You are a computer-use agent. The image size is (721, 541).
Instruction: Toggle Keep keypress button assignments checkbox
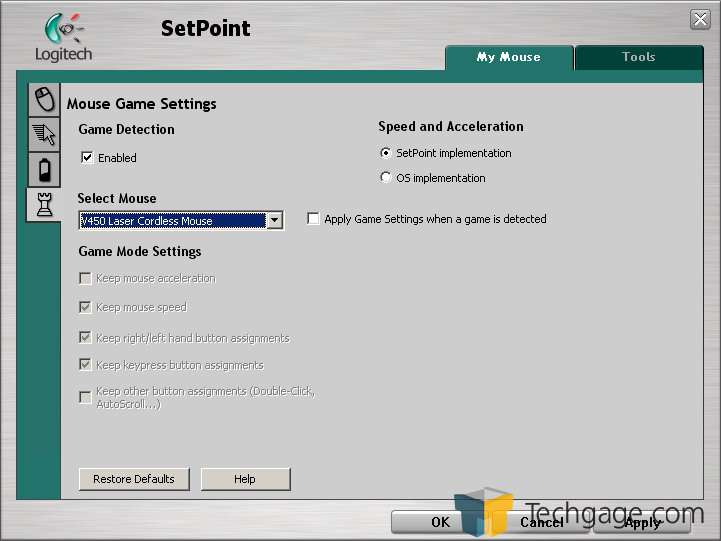click(85, 364)
